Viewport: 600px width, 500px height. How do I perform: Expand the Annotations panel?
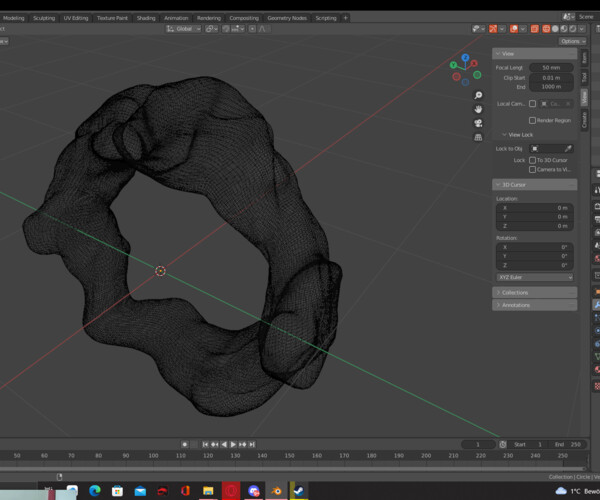pyautogui.click(x=535, y=305)
